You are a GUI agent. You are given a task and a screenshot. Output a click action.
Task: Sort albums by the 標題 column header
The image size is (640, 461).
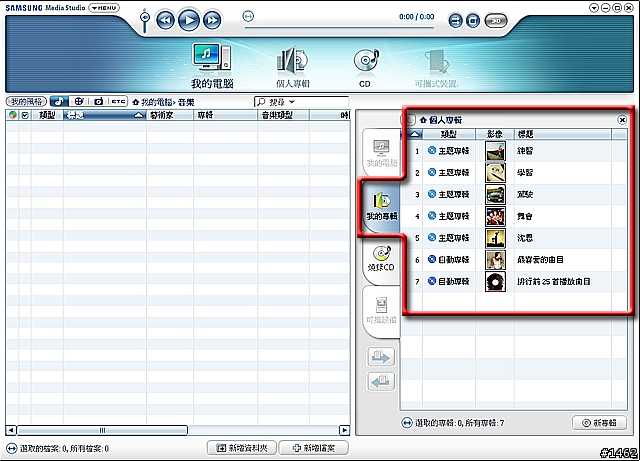562,134
